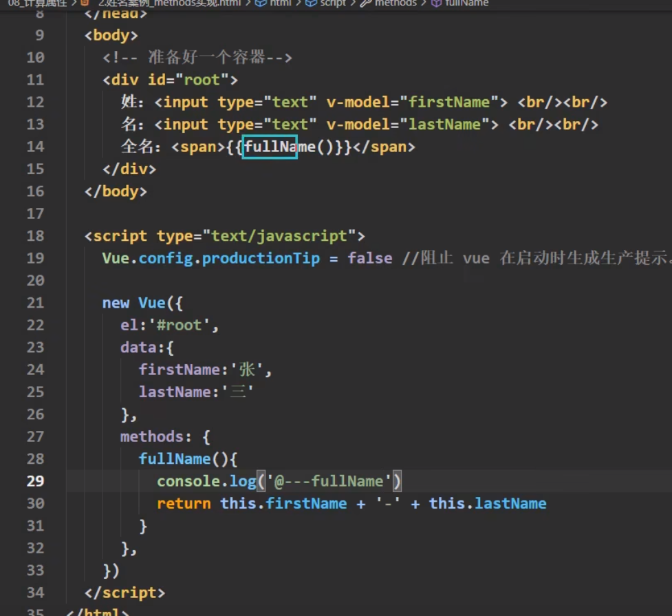Click line number 9 in the gutter
The height and width of the screenshot is (616, 672).
pos(39,34)
